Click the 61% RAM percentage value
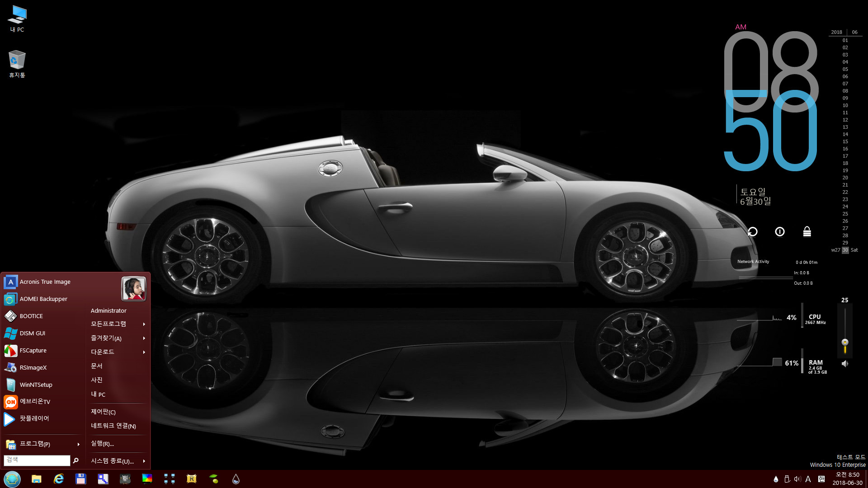Viewport: 868px width, 488px height. coord(792,363)
